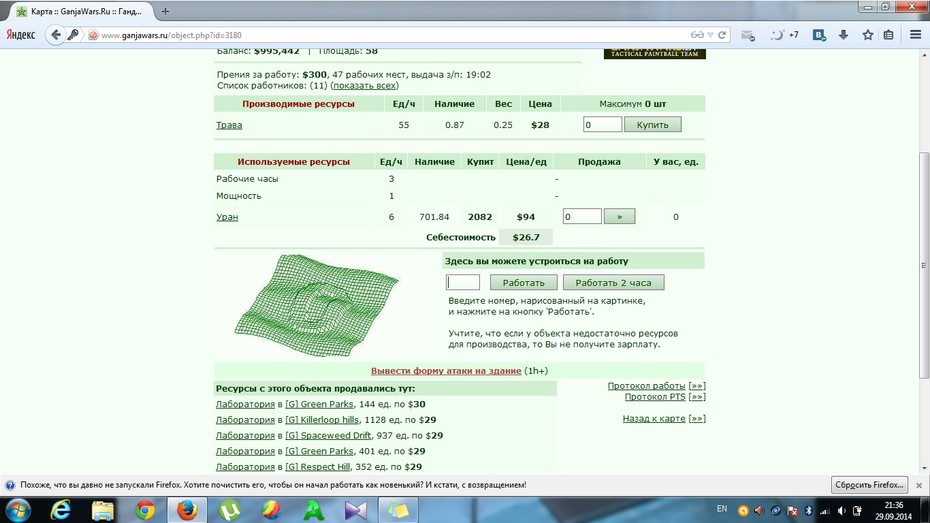Open the [G] Killerloop hills link
The height and width of the screenshot is (523, 930).
point(321,420)
